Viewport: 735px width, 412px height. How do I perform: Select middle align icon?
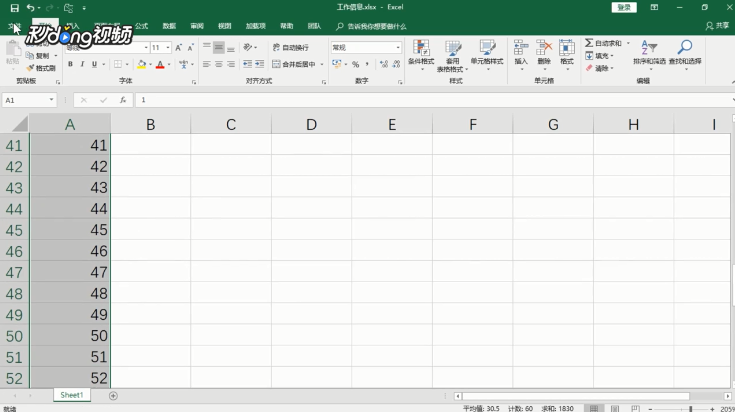coord(219,47)
